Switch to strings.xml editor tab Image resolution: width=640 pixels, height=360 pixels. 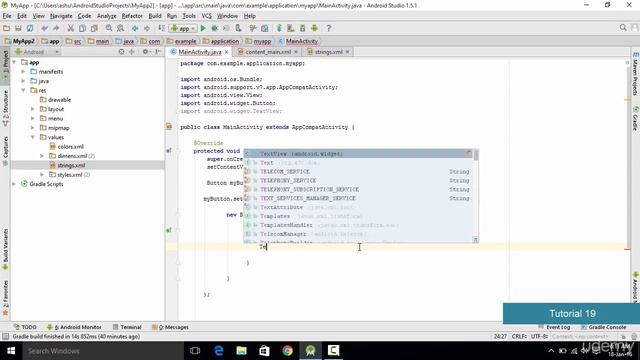click(x=328, y=52)
